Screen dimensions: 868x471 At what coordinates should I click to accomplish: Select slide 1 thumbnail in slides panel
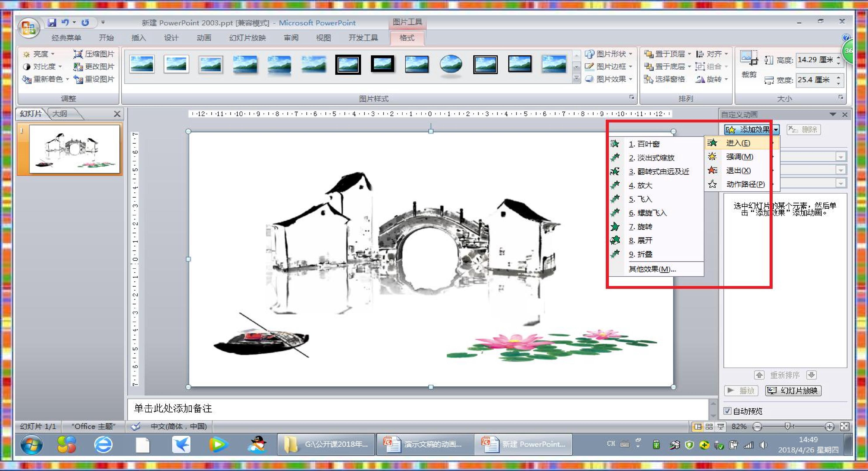75,148
